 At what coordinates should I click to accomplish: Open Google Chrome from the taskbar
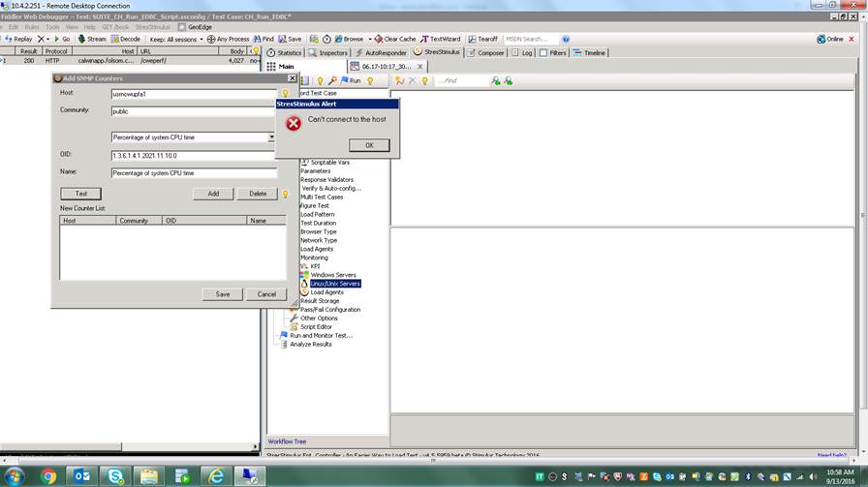[x=48, y=476]
